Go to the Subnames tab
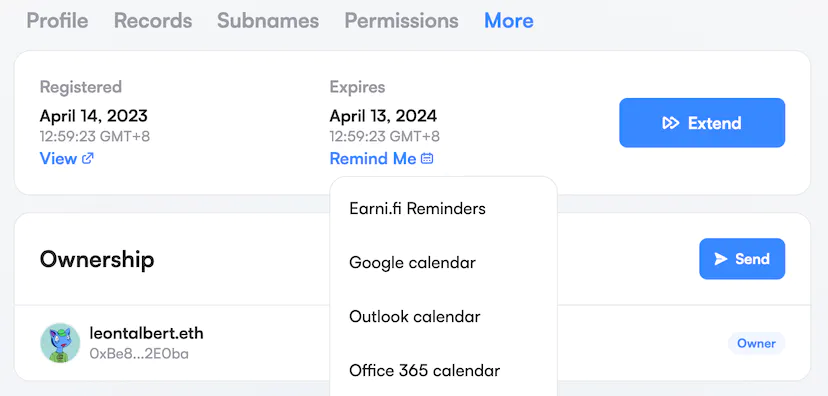 268,21
